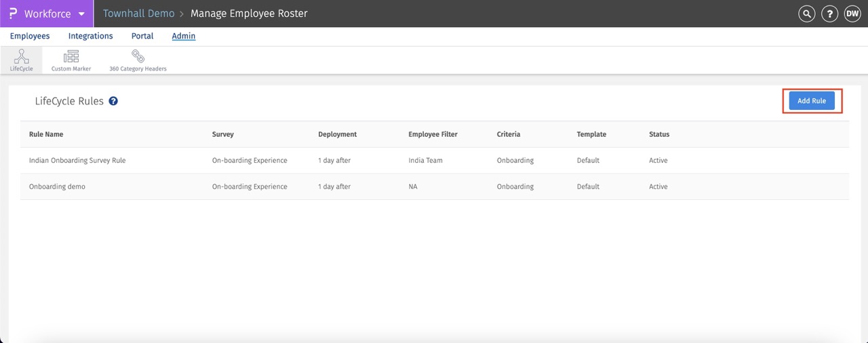Screen dimensions: 868x343
Task: Click the search magnifier icon
Action: [806, 14]
